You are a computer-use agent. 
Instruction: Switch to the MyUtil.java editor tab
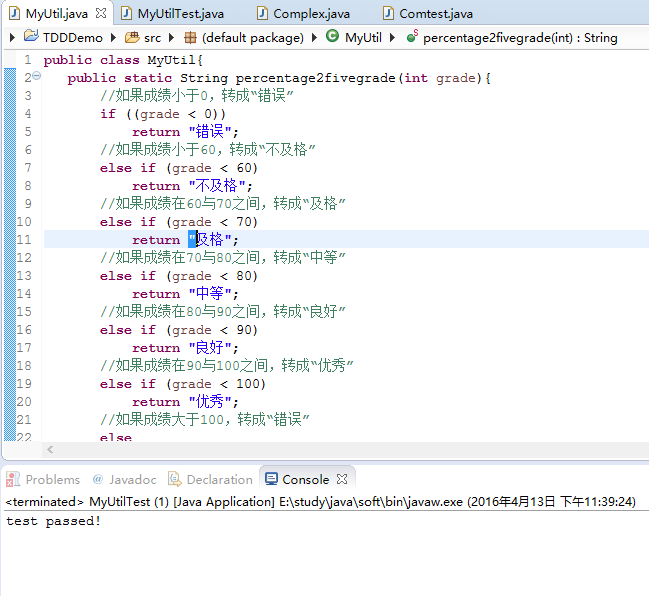point(57,14)
